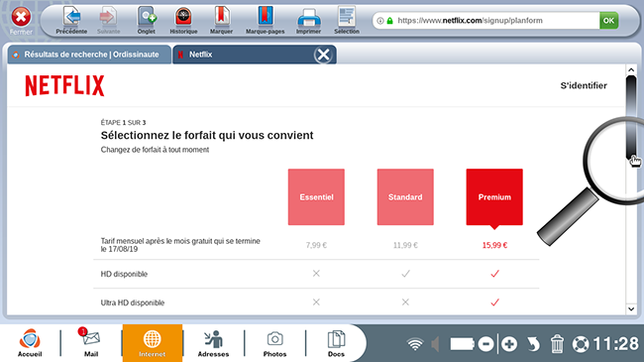Click the red Fermer close icon

coord(21,17)
